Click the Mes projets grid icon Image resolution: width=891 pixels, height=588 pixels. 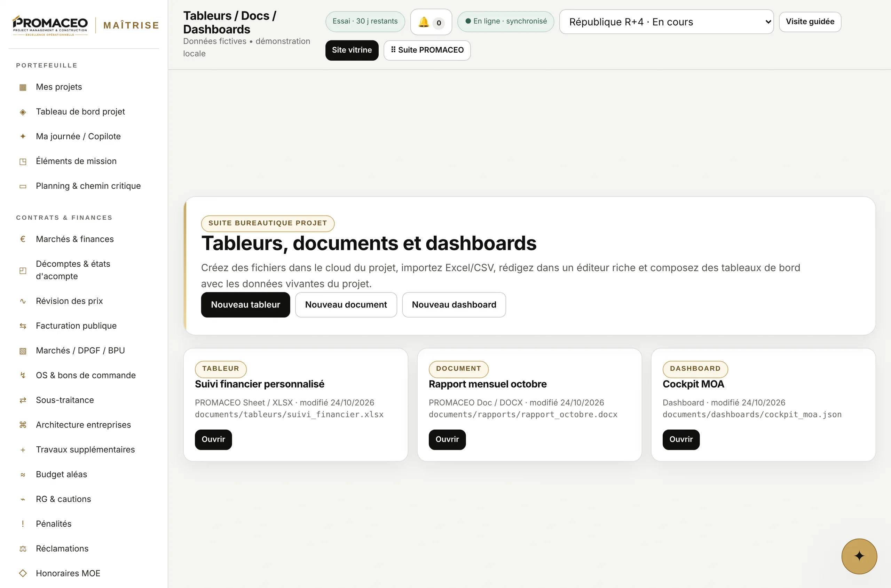click(x=23, y=87)
